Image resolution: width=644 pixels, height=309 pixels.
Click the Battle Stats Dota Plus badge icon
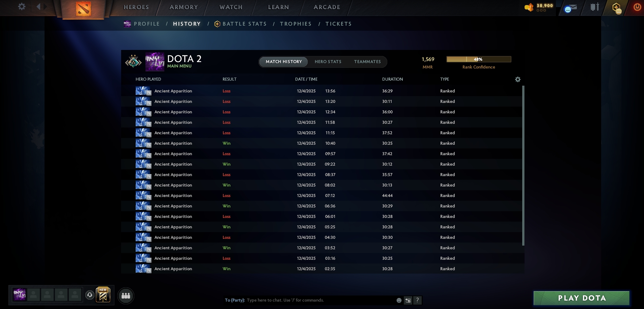[x=217, y=24]
